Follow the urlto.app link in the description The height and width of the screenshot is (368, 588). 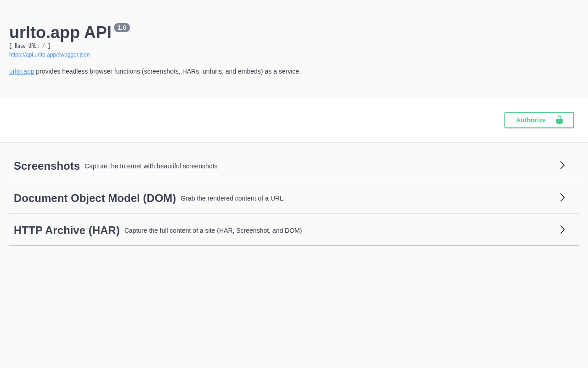pyautogui.click(x=22, y=71)
